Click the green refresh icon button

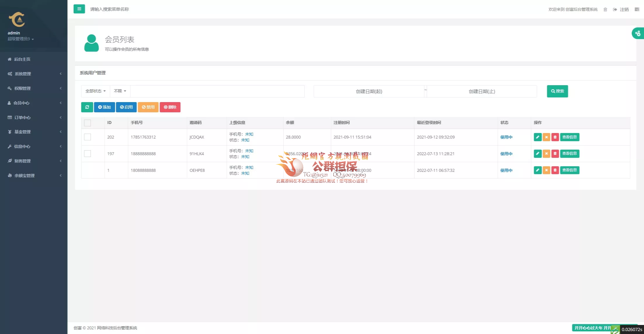coord(87,107)
